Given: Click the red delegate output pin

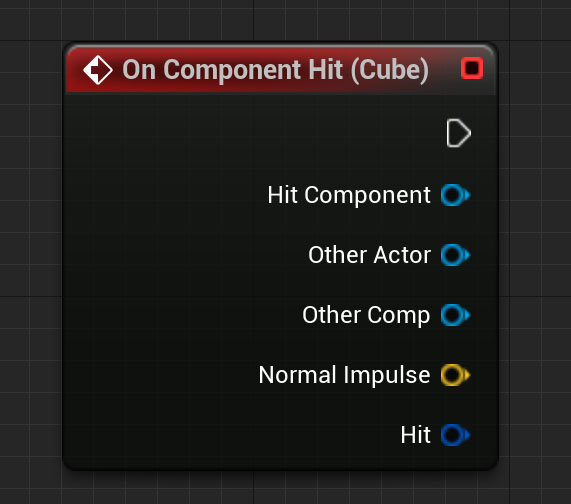Looking at the screenshot, I should [472, 68].
